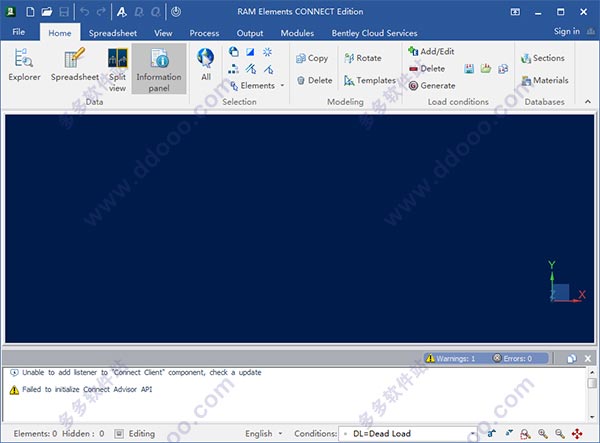
Task: Collapse the ribbon with chevron
Action: click(x=588, y=101)
